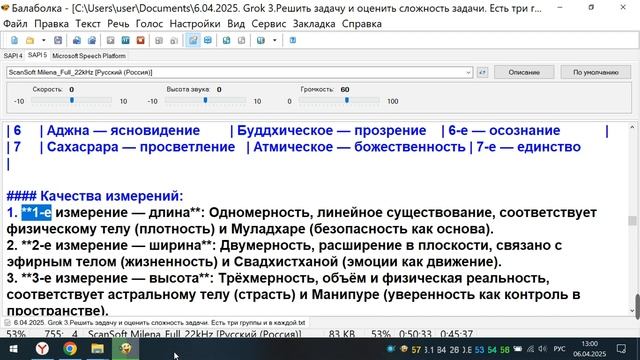Adjust the Высота звука pitch slider
The width and height of the screenshot is (640, 360).
(x=205, y=100)
